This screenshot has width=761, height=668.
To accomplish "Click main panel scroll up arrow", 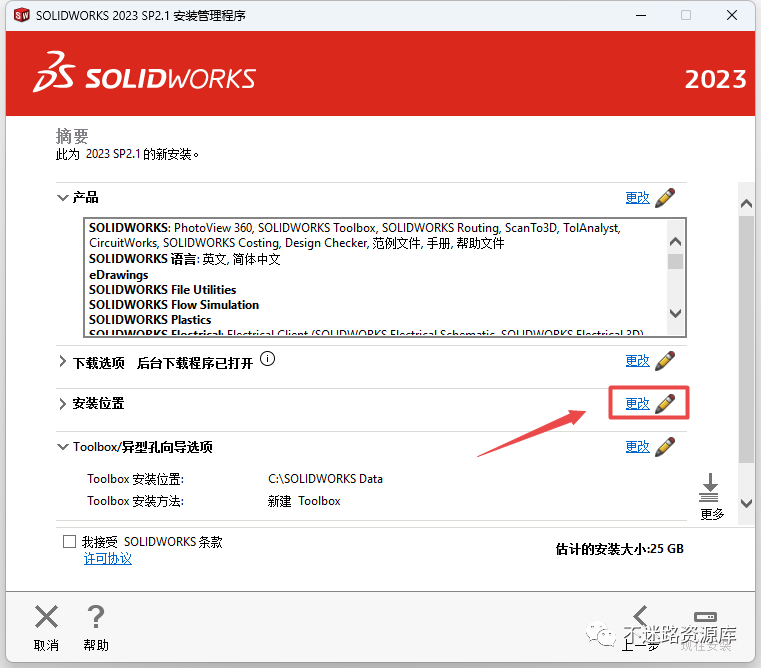I will coord(746,204).
